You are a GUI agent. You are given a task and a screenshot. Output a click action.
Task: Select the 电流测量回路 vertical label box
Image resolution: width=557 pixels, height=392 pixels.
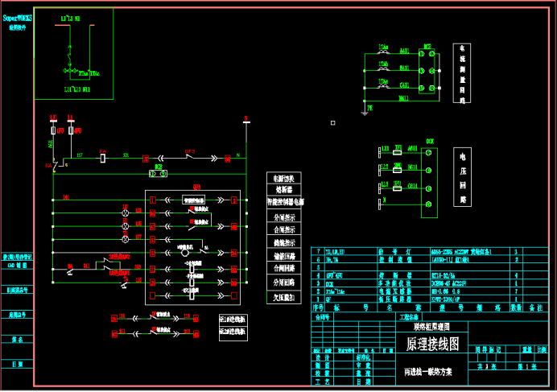[x=462, y=73]
